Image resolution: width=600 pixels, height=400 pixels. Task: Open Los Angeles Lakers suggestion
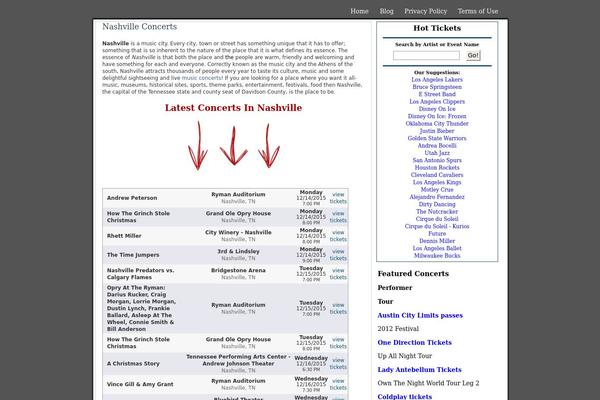click(x=437, y=80)
